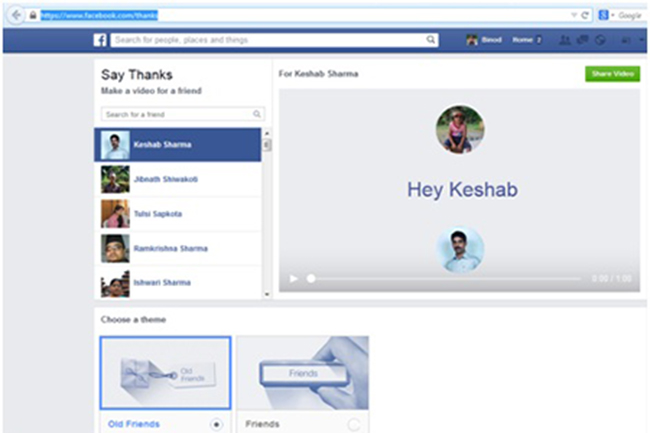Select Keshab Sharma in the friend list
Image resolution: width=650 pixels, height=433 pixels.
178,145
